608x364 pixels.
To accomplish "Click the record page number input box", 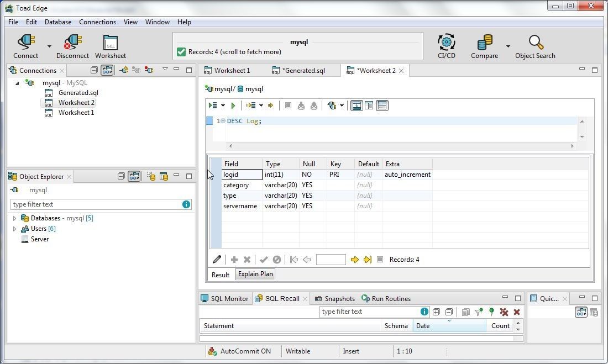I will click(x=331, y=260).
